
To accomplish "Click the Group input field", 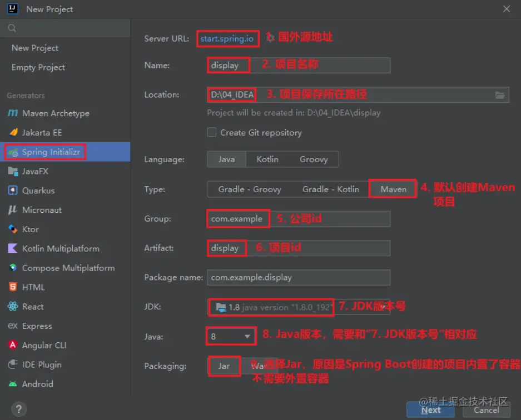I will [299, 219].
